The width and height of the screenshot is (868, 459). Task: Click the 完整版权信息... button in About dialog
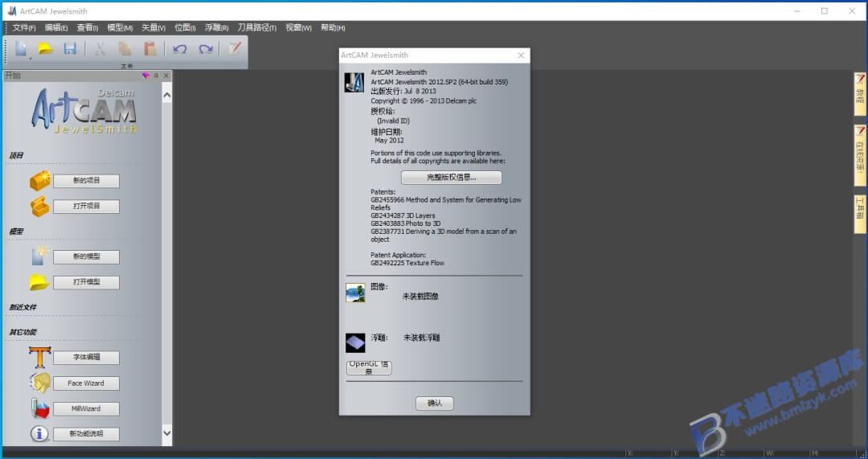pos(451,177)
